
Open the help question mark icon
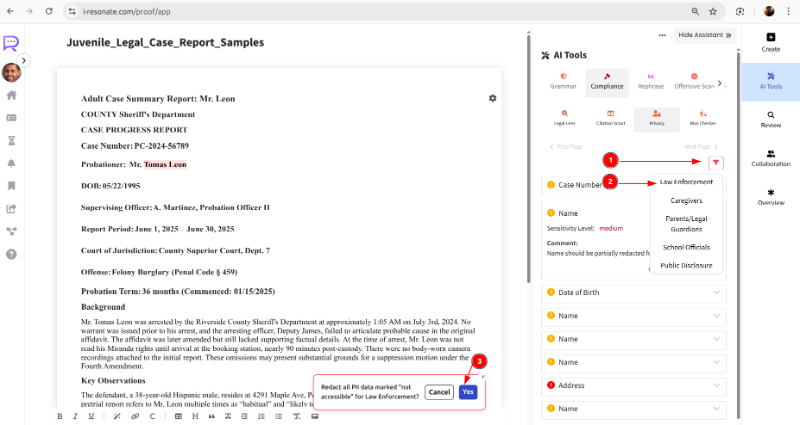[x=12, y=254]
